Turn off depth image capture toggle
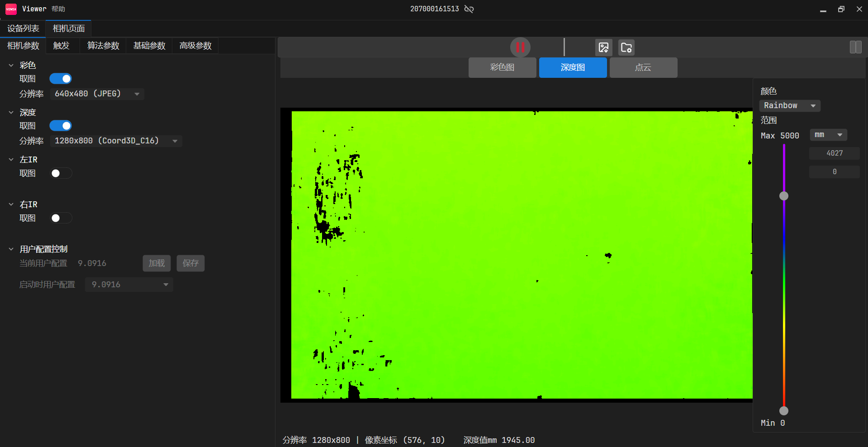868x447 pixels. click(x=61, y=126)
